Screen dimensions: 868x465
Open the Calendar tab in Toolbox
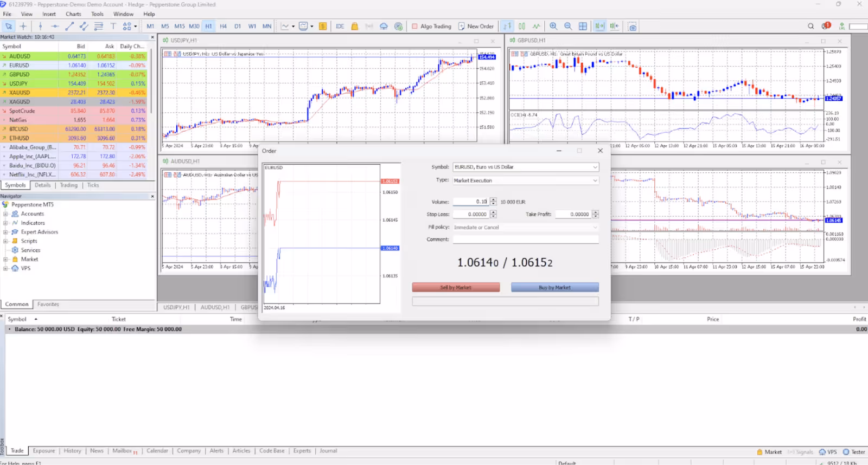coord(157,451)
